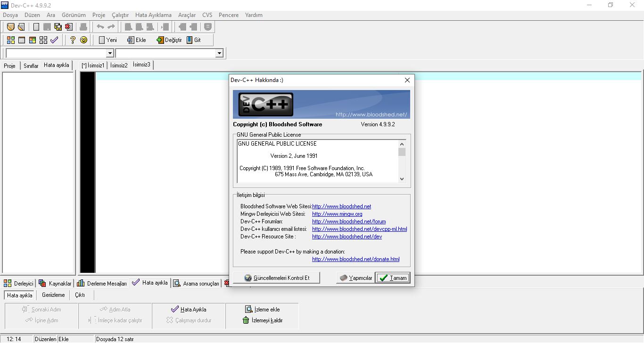Screen dimensions: 644x343
Task: Open the devcpp-ml.html mailing list link
Action: [x=360, y=229]
